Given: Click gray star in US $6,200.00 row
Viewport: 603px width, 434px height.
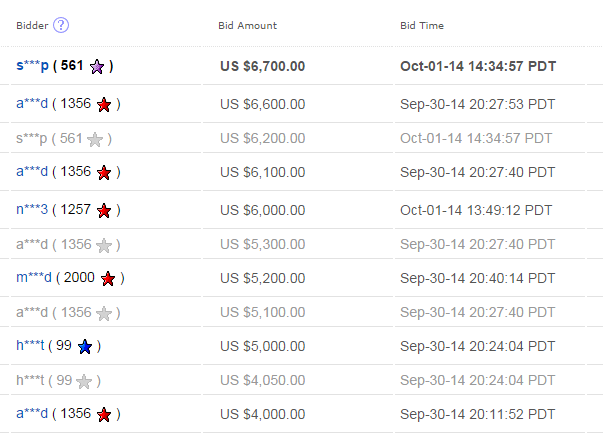Looking at the screenshot, I should [95, 139].
